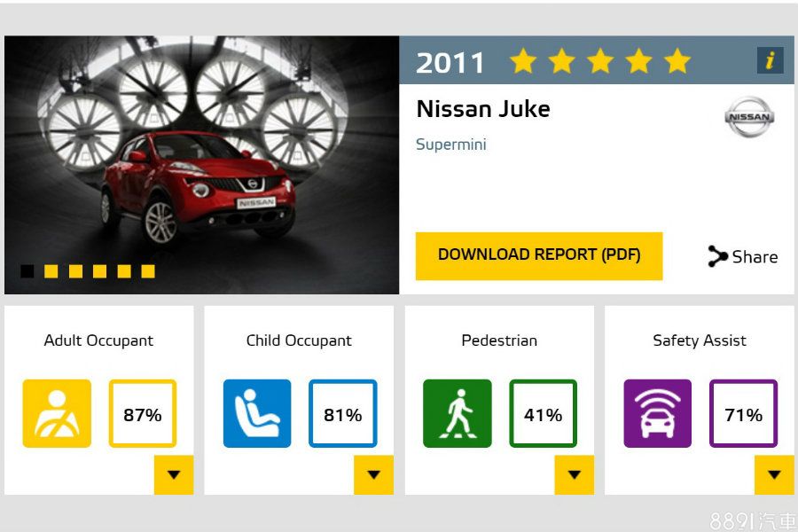The height and width of the screenshot is (532, 798).
Task: Click the Download Report (PDF) button
Action: point(539,255)
